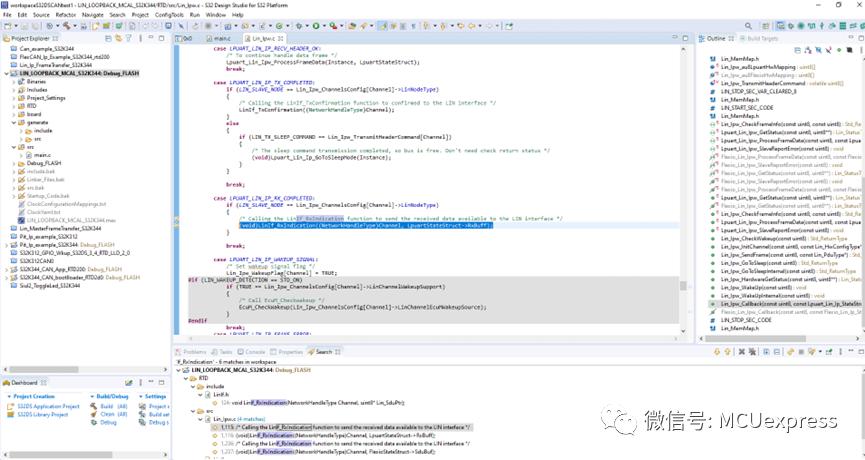The width and height of the screenshot is (865, 460).
Task: Collapse the LIN_LOOPBACK_MCAL_S32K344 project node
Action: point(7,73)
